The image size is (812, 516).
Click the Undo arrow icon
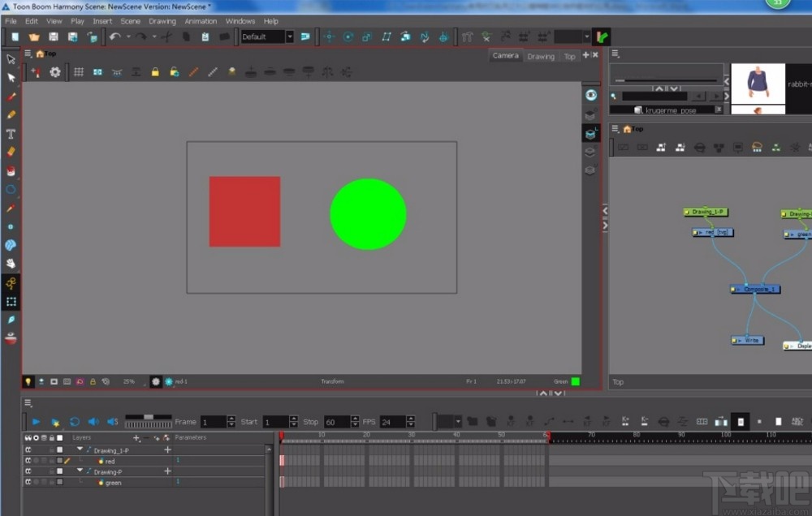coord(114,37)
